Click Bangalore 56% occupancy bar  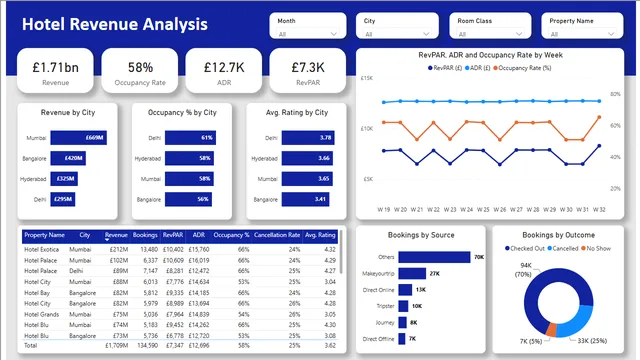coord(188,200)
